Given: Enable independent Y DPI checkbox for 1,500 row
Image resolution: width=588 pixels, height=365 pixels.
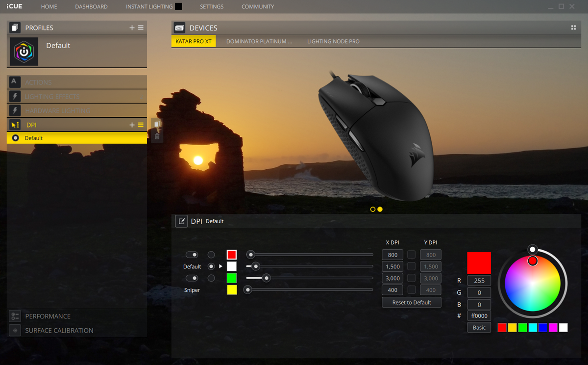Looking at the screenshot, I should [x=412, y=266].
